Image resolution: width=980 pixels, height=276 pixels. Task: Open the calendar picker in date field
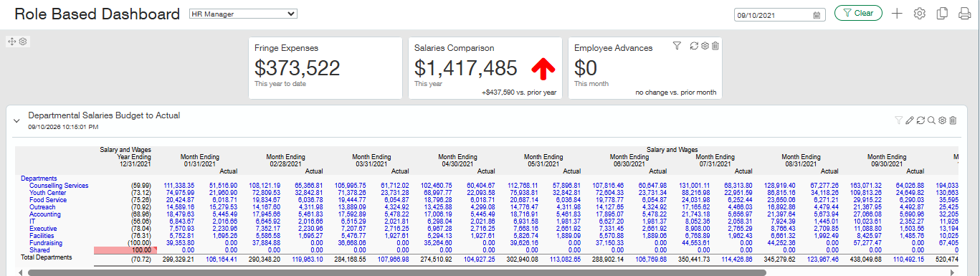tap(817, 14)
